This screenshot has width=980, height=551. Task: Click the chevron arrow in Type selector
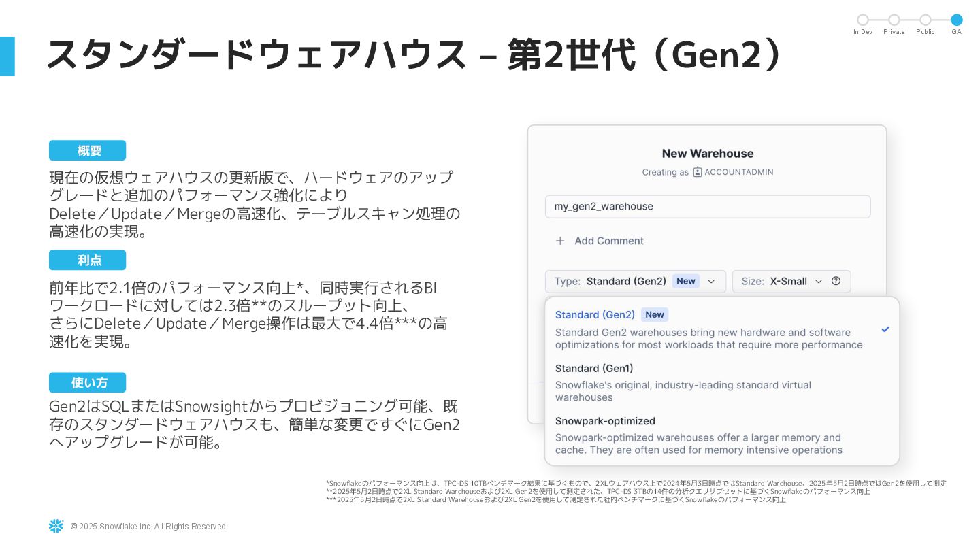coord(712,282)
